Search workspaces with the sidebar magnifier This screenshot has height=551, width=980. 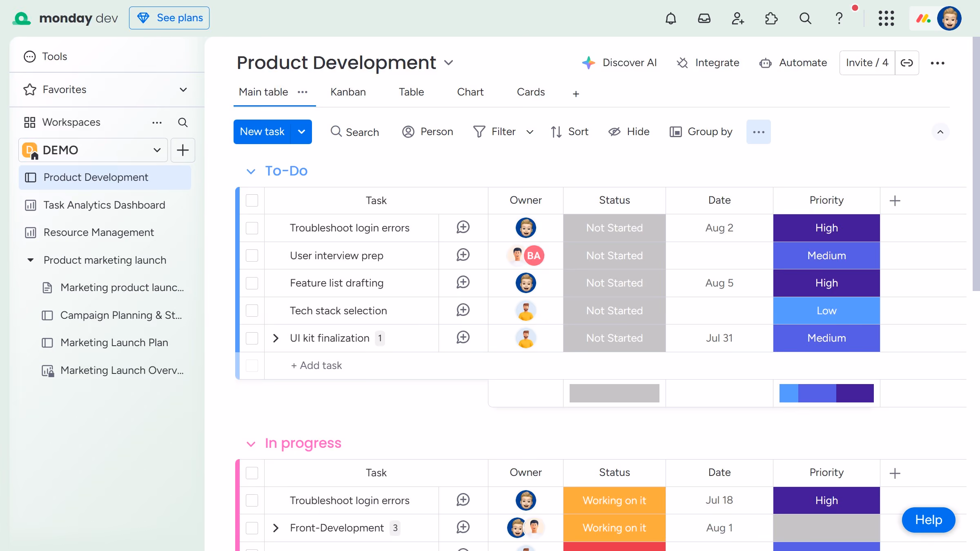(183, 122)
